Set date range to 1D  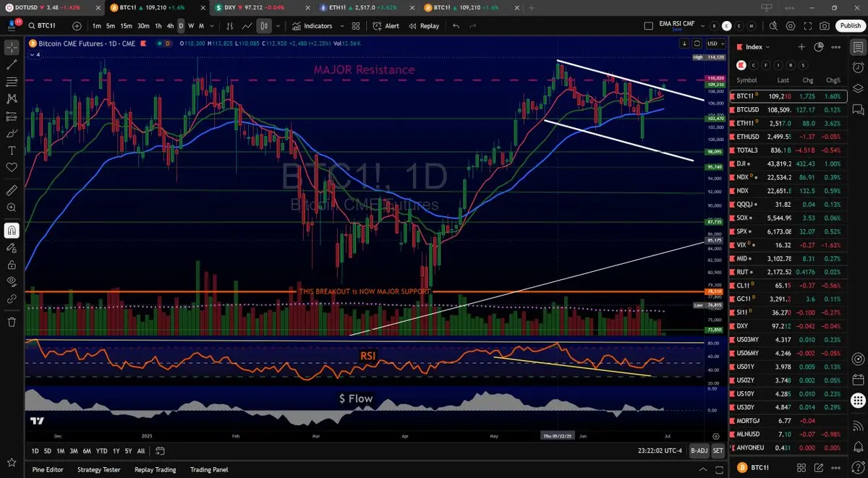coord(35,451)
